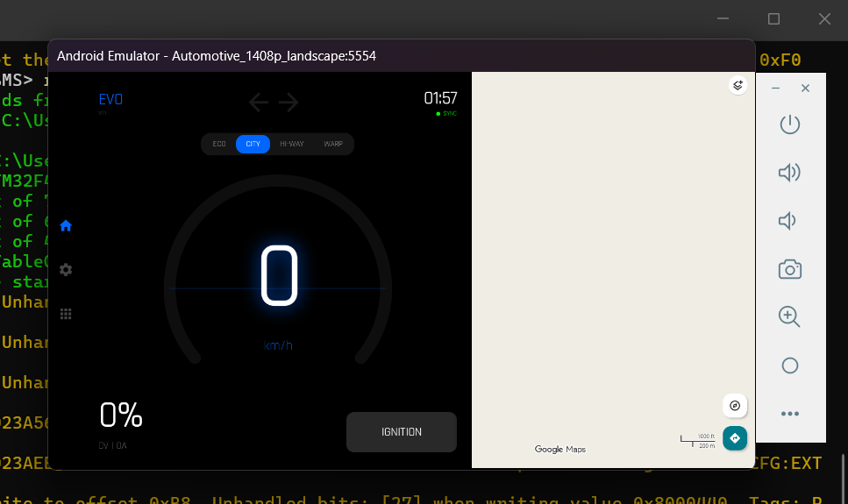Click emulator zoom magnifier button
The width and height of the screenshot is (848, 504).
789,317
